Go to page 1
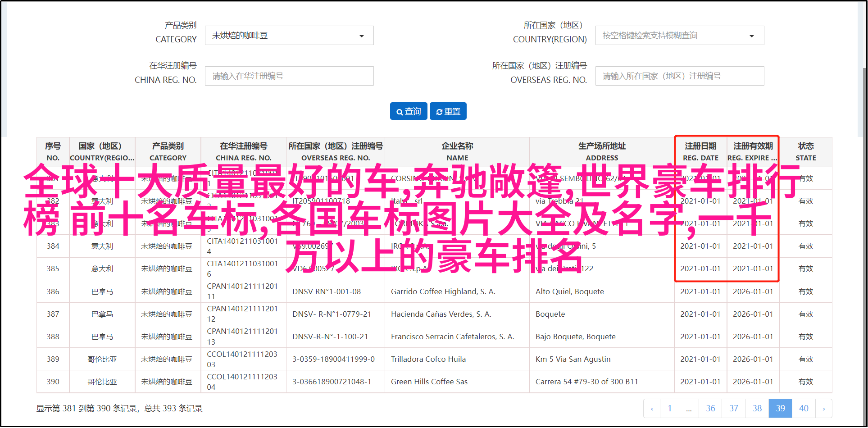 (x=670, y=409)
